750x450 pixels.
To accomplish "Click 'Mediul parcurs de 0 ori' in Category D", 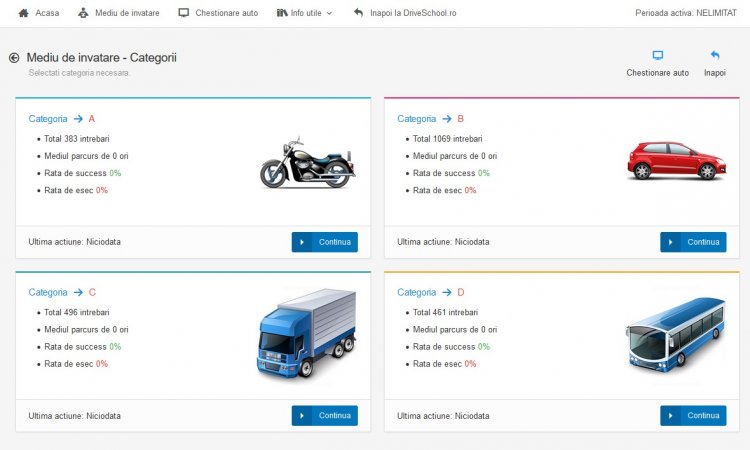I will pyautogui.click(x=455, y=329).
